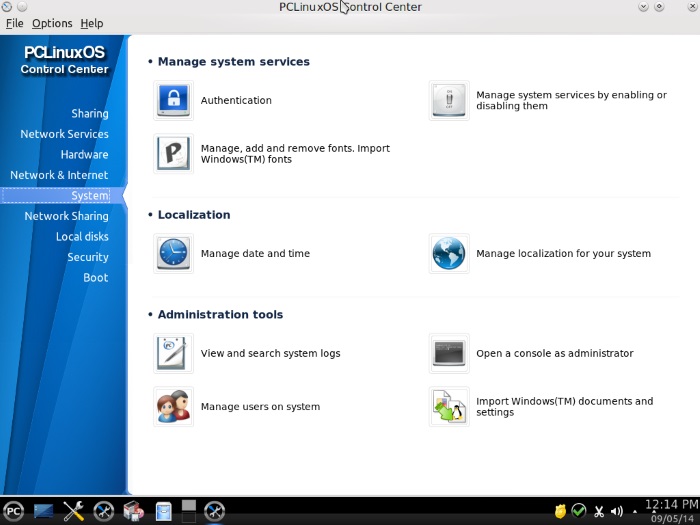Select Sharing in the sidebar
The height and width of the screenshot is (525, 700).
[90, 114]
